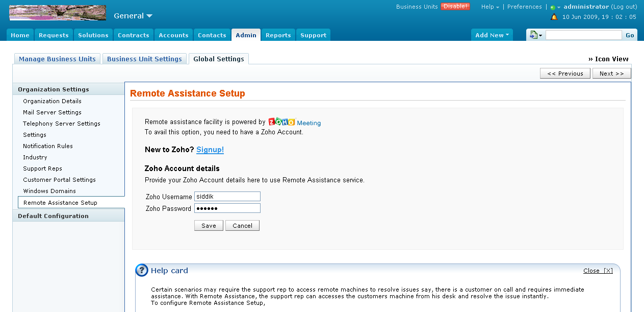Open Support Reps settings
Screen dimensions: 644x312
point(42,169)
